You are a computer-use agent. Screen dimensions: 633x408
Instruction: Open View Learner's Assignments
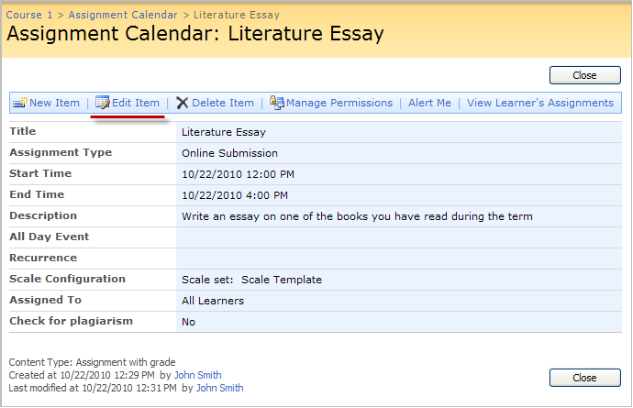point(540,103)
